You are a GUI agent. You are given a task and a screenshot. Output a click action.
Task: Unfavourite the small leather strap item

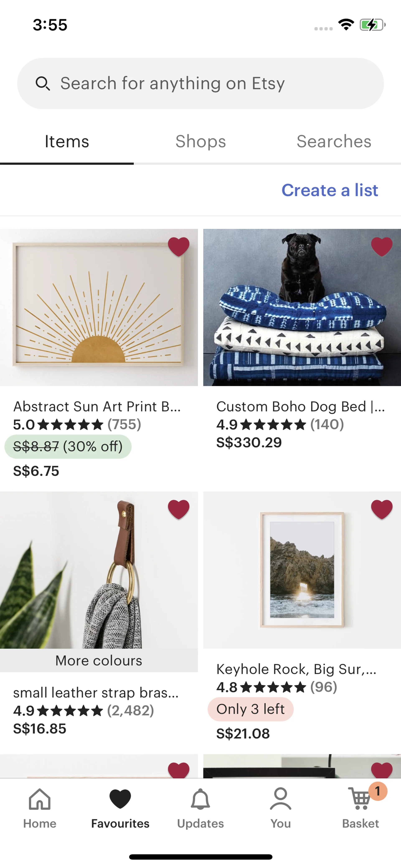coord(179,509)
